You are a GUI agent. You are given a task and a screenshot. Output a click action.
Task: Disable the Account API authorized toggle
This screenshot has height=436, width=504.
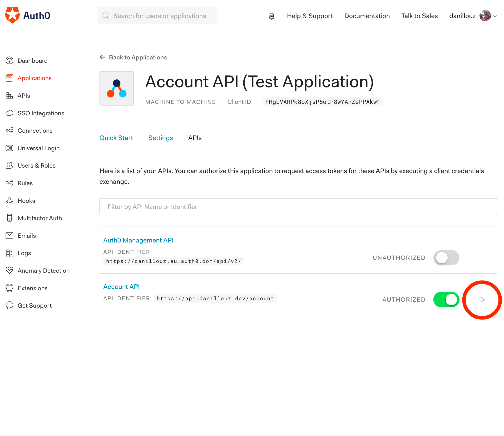pos(446,299)
